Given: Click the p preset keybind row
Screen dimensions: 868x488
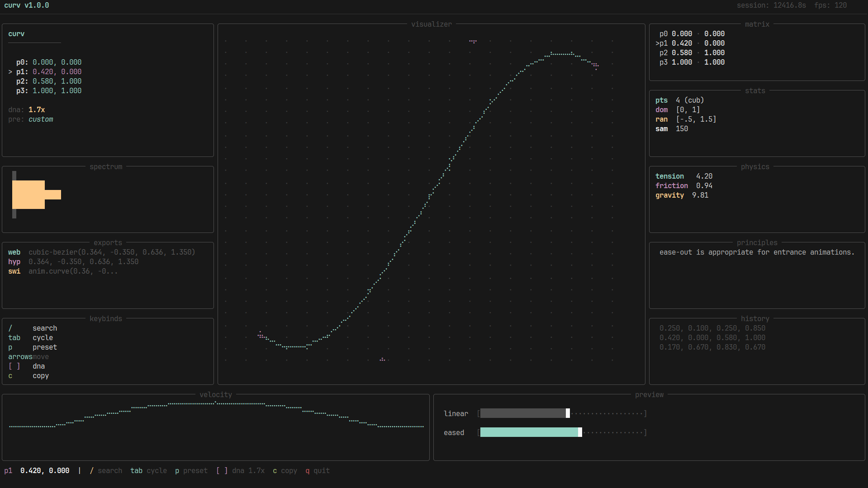Looking at the screenshot, I should pos(33,347).
